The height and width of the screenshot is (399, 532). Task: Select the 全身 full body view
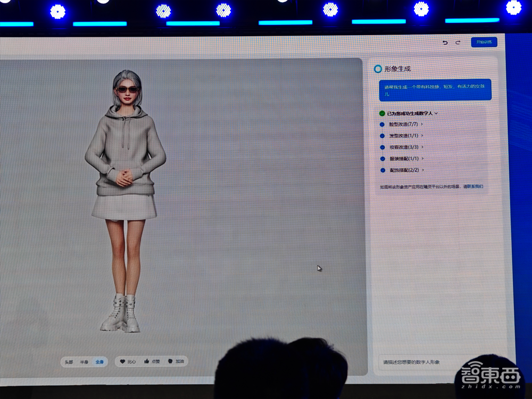(100, 362)
